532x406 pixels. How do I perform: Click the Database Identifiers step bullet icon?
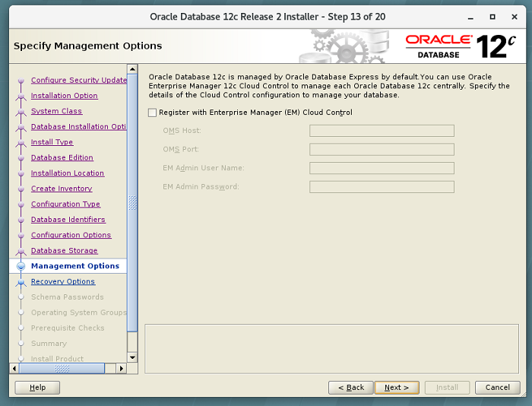pyautogui.click(x=21, y=220)
